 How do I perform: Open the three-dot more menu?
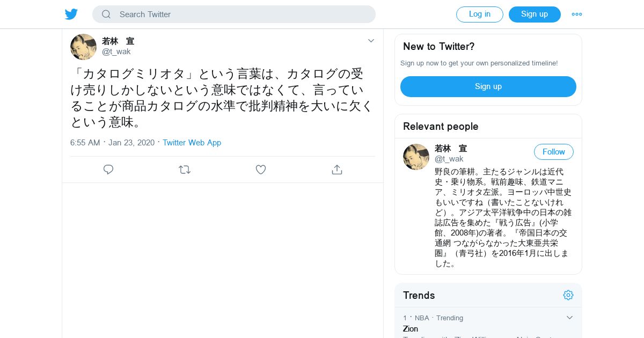(577, 14)
